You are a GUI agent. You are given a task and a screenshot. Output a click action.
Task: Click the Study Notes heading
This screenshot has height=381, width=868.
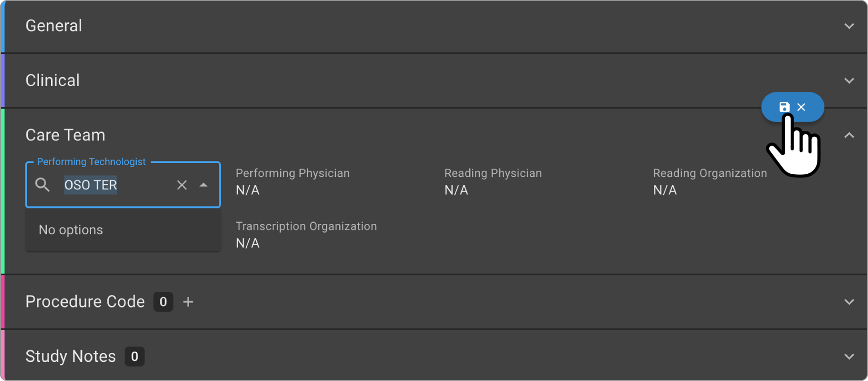click(70, 356)
